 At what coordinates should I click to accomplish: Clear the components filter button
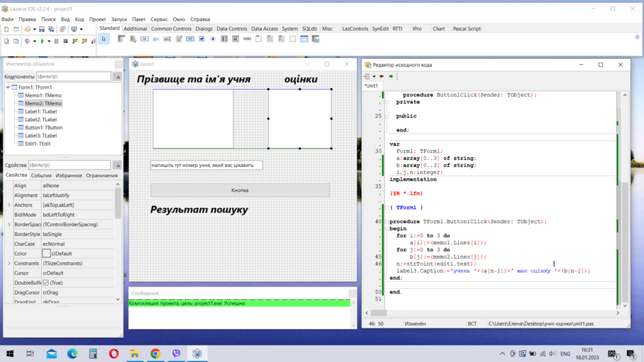tap(117, 77)
